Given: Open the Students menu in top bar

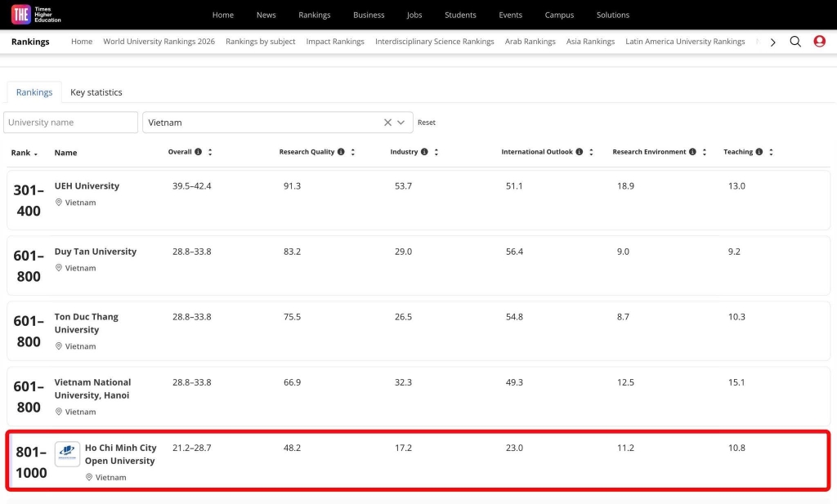Looking at the screenshot, I should tap(460, 15).
